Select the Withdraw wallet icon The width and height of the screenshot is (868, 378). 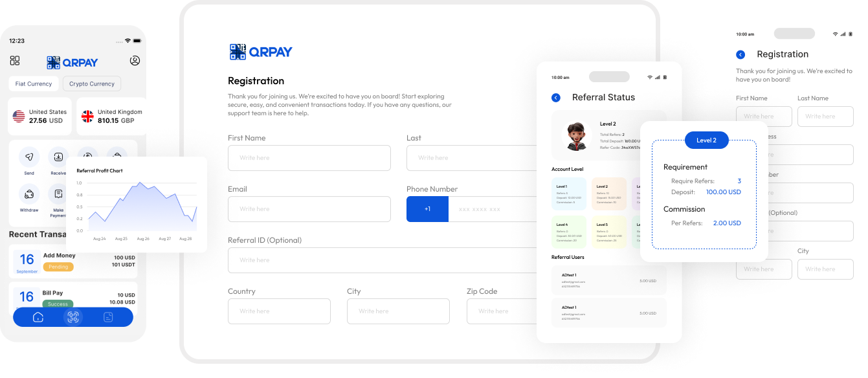point(29,194)
